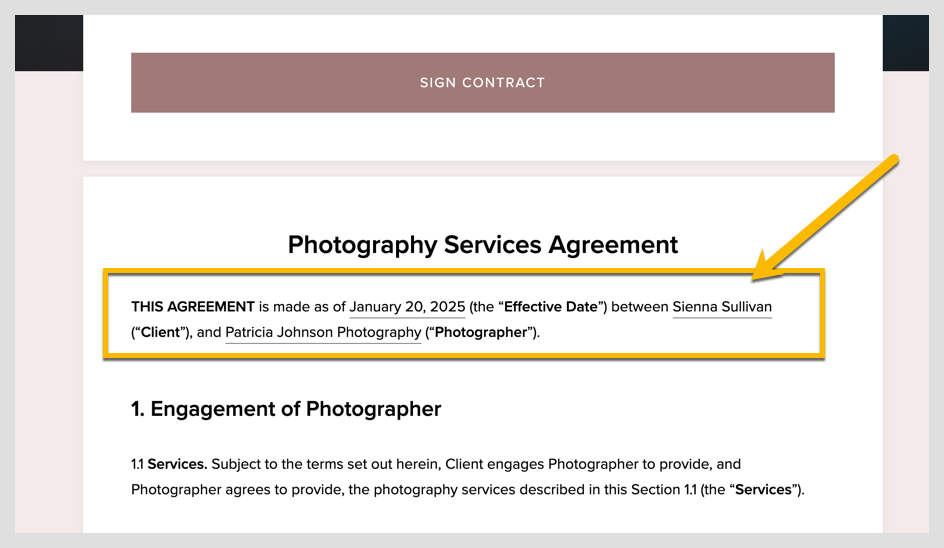Click the Sienna Sullivan client name field
Viewport: 944px width, 548px height.
pos(722,307)
